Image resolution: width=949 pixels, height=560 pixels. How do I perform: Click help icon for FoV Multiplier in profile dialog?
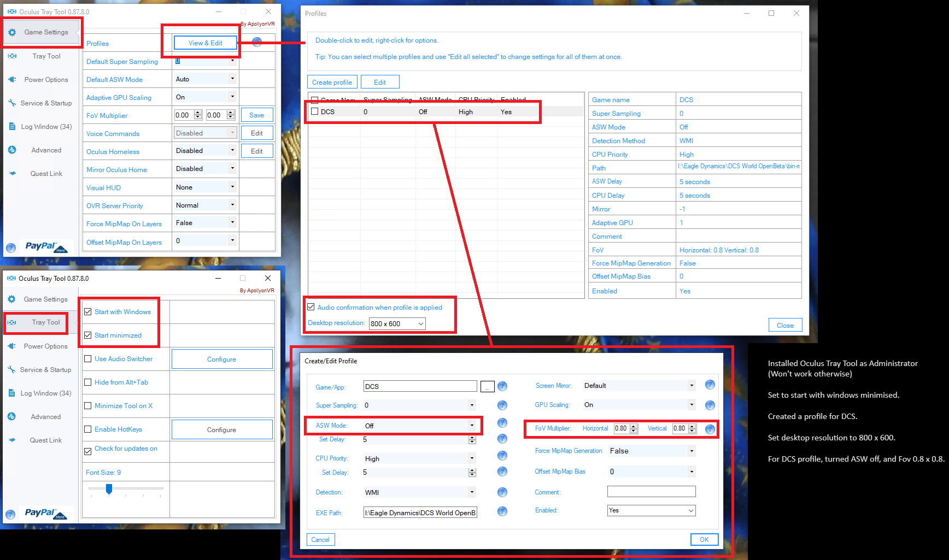click(x=710, y=429)
